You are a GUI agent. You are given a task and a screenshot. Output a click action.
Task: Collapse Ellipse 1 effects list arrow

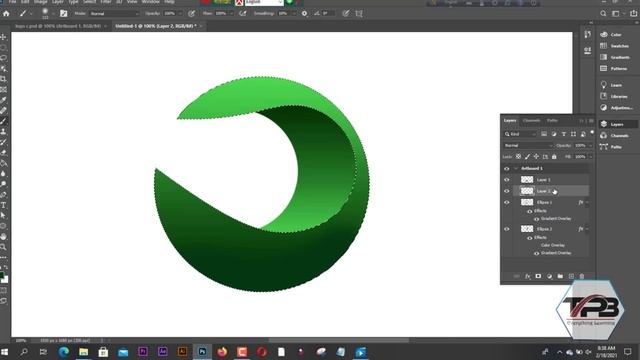tap(587, 202)
